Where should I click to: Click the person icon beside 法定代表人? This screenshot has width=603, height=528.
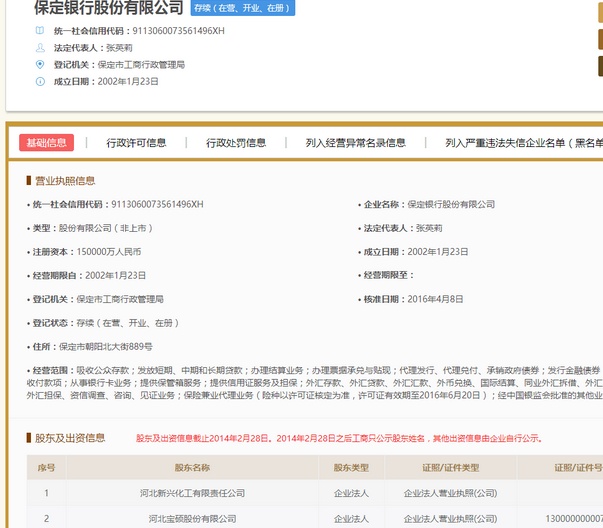[x=40, y=48]
